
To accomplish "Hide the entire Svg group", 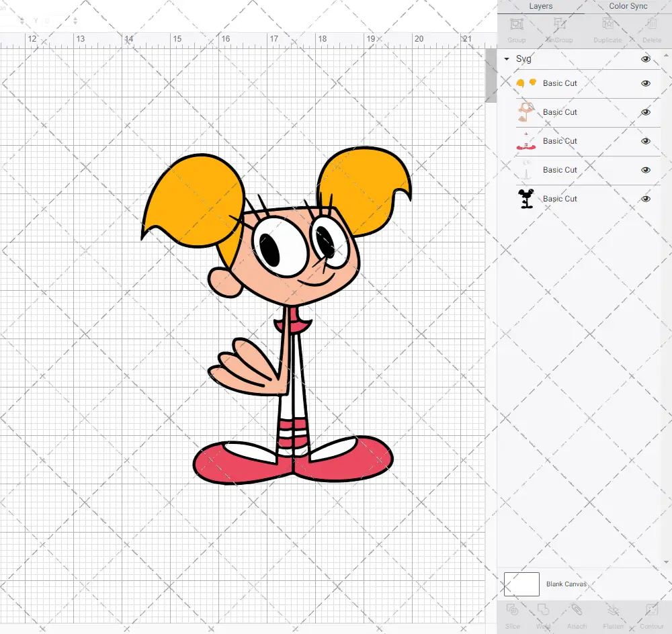I will coord(645,59).
